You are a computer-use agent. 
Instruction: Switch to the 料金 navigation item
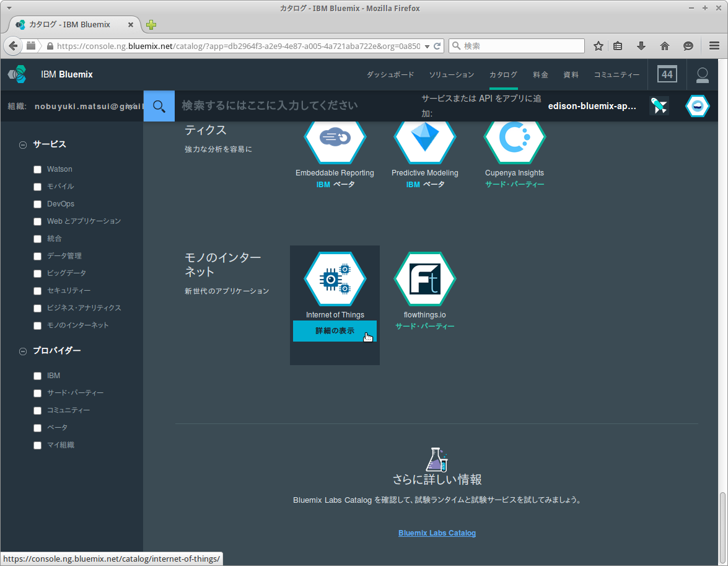click(x=540, y=74)
